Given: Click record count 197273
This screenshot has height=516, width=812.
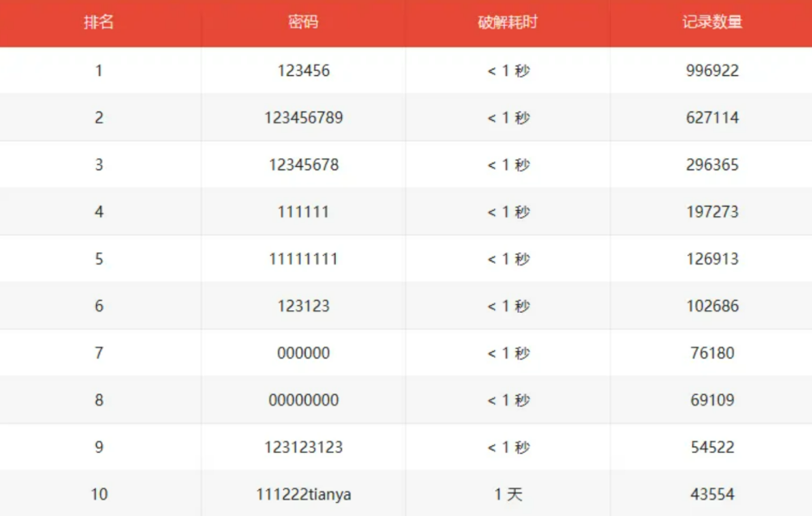Looking at the screenshot, I should (713, 212).
